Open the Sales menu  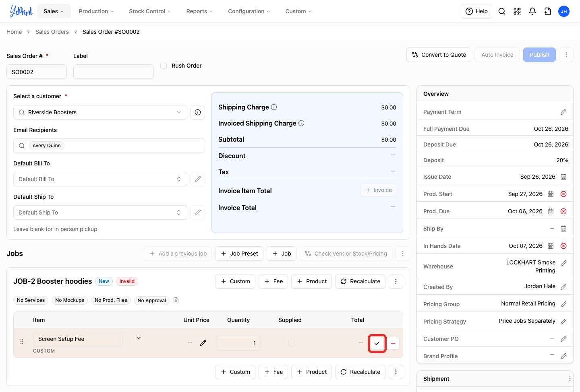point(54,11)
